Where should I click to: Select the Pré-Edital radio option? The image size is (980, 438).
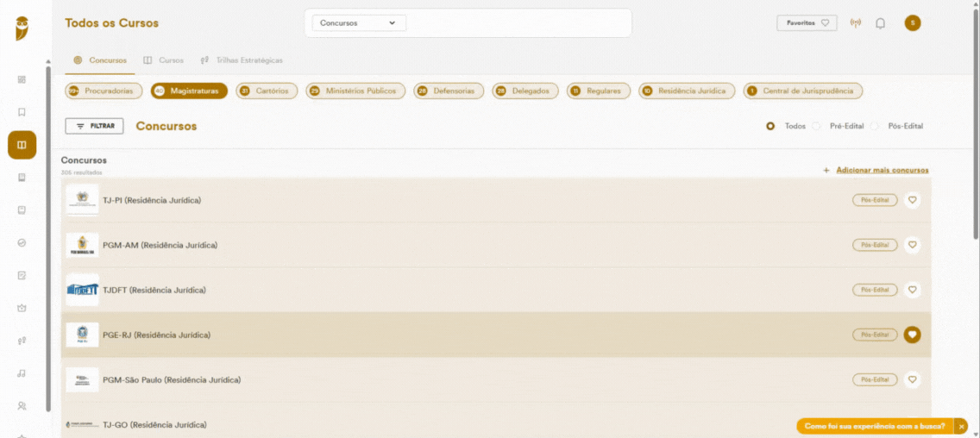(x=815, y=126)
